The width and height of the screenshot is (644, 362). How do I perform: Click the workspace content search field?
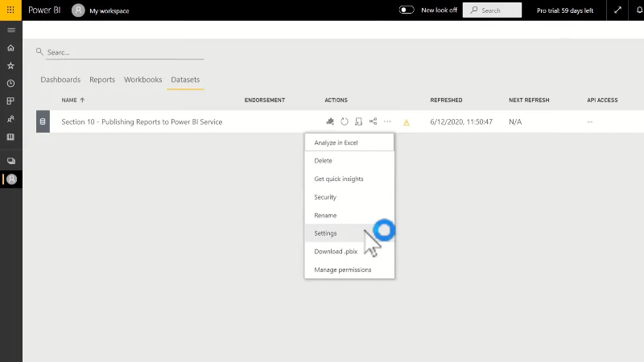(125, 52)
